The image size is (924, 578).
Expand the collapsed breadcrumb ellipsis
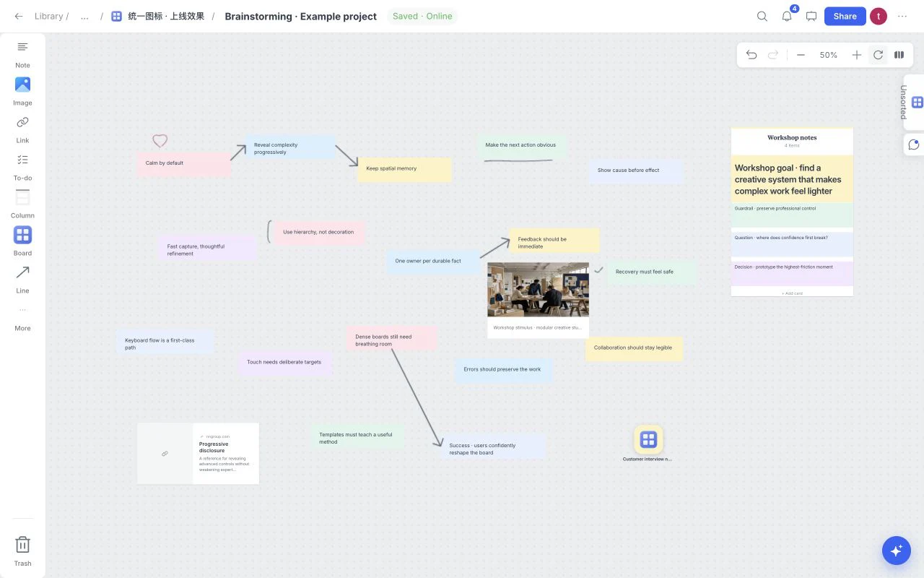tap(84, 16)
